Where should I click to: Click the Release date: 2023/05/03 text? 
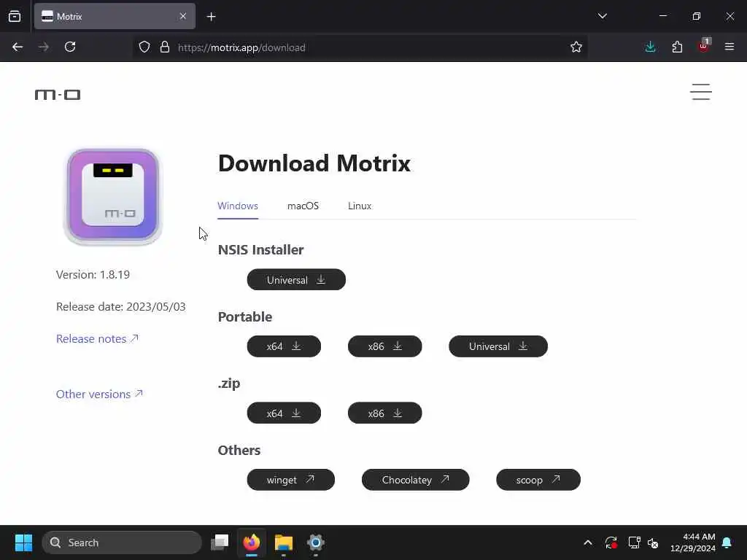tap(121, 306)
